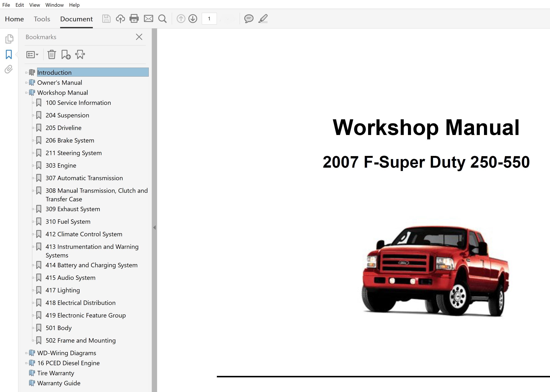The image size is (550, 392).
Task: Click the new bookmark icon
Action: click(x=66, y=55)
